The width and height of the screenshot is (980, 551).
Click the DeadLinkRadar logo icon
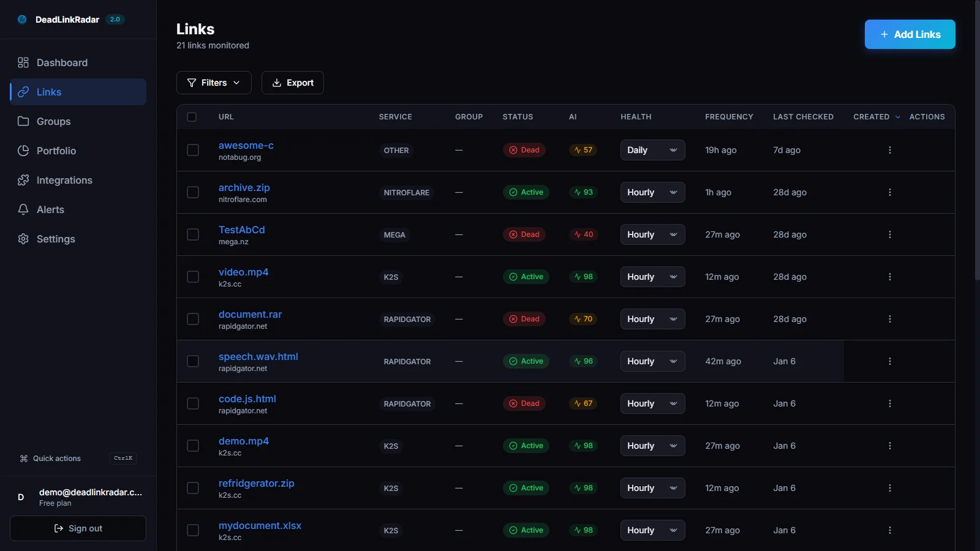[22, 20]
